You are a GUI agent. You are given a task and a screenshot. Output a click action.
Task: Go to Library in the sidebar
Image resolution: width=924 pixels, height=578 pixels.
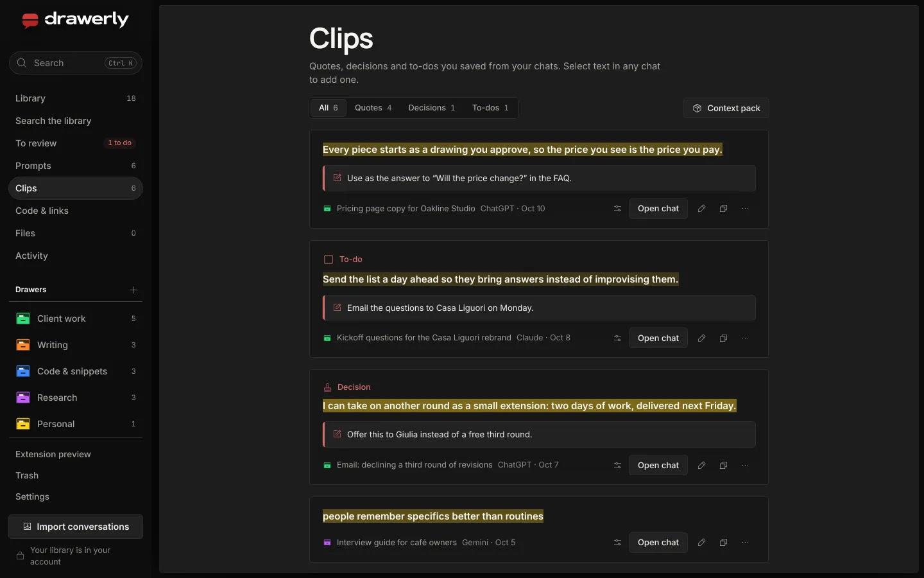tap(76, 98)
